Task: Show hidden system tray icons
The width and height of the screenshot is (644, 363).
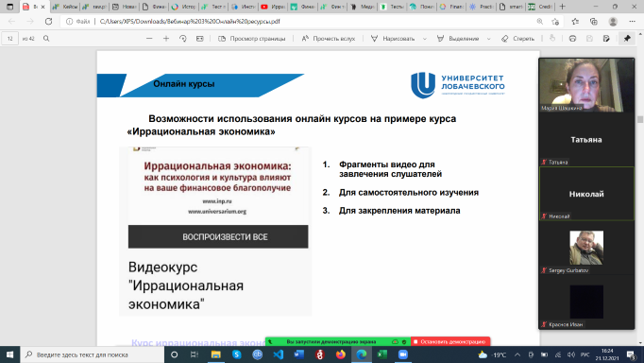Action: coord(517,354)
